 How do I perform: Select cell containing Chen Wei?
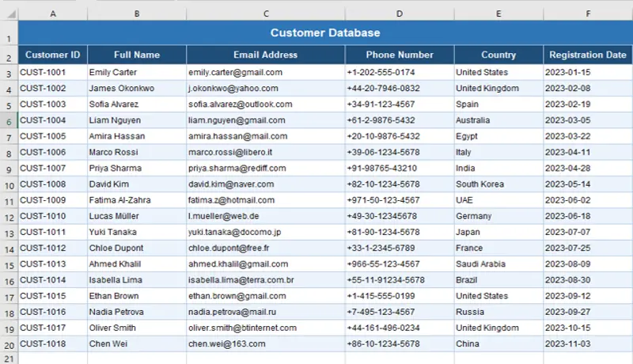137,344
